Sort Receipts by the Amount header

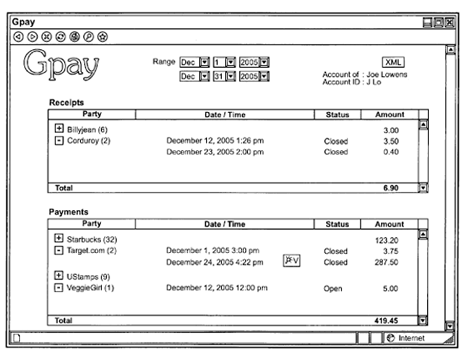coord(390,114)
